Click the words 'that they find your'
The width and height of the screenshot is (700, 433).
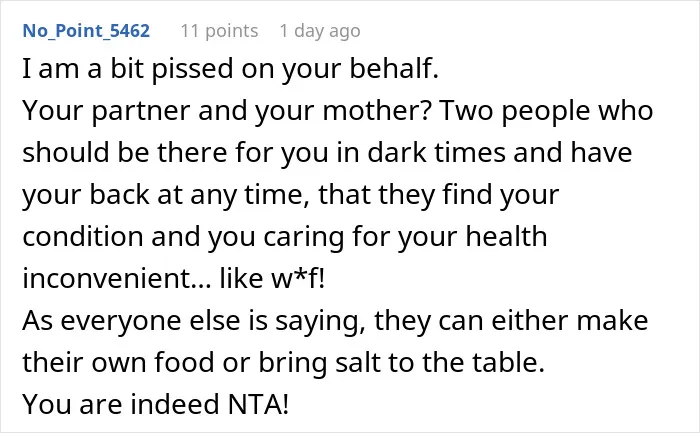[x=438, y=195]
